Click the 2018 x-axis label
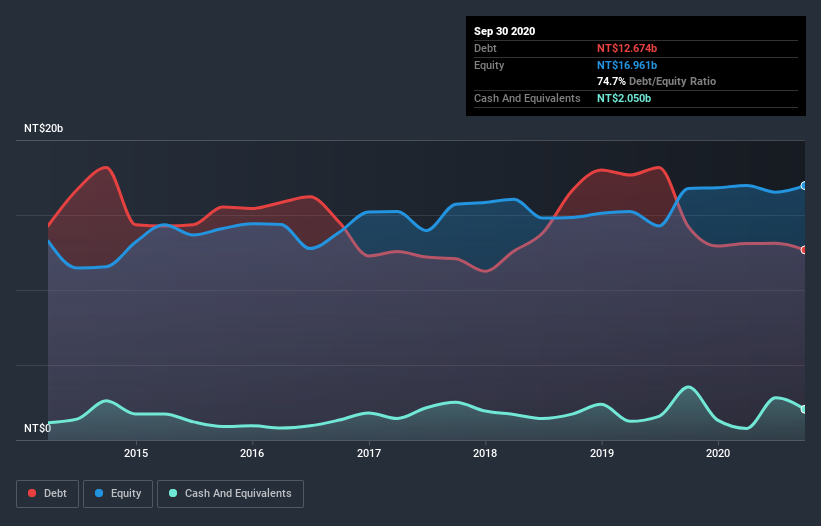This screenshot has width=821, height=526. pos(485,453)
